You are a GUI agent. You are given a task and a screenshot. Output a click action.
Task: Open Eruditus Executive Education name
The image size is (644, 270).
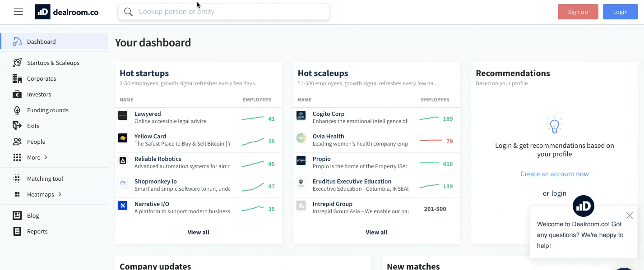[x=352, y=181]
